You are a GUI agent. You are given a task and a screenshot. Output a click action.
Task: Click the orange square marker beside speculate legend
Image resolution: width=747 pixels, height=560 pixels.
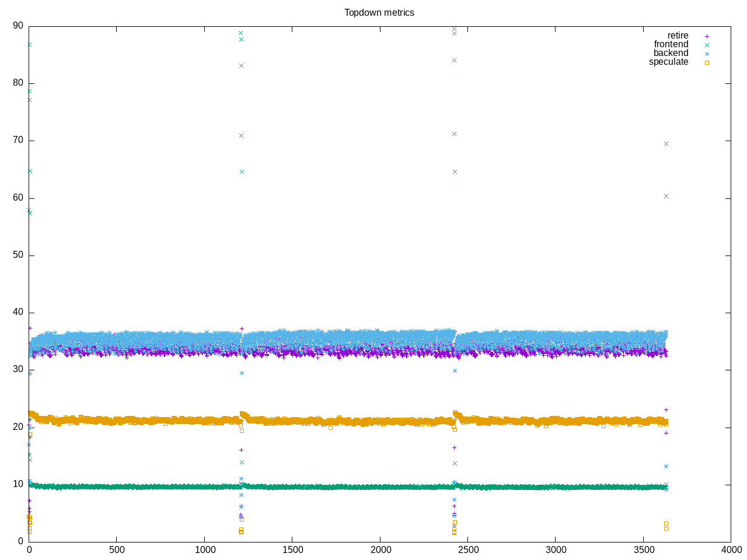click(x=707, y=62)
